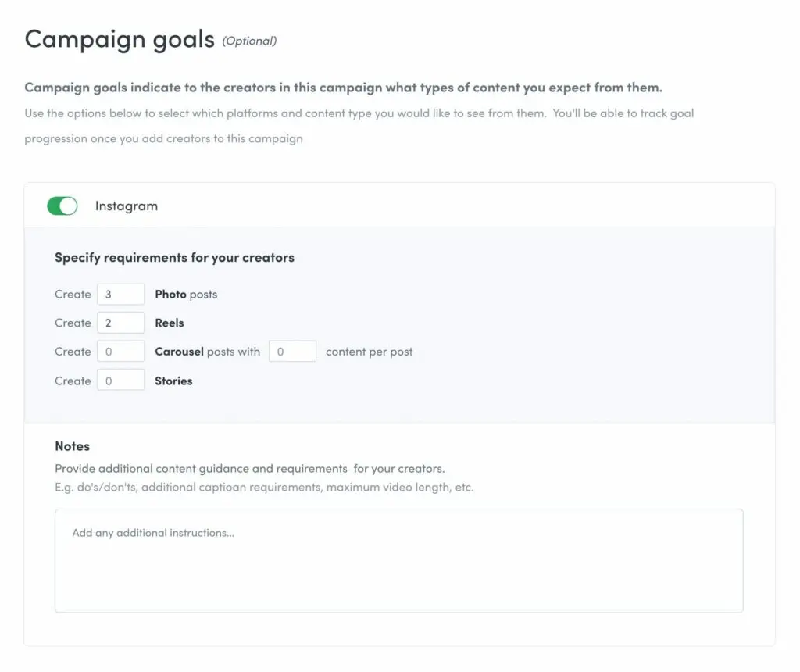
Task: Click the Provide additional content guidance text
Action: pyautogui.click(x=249, y=469)
